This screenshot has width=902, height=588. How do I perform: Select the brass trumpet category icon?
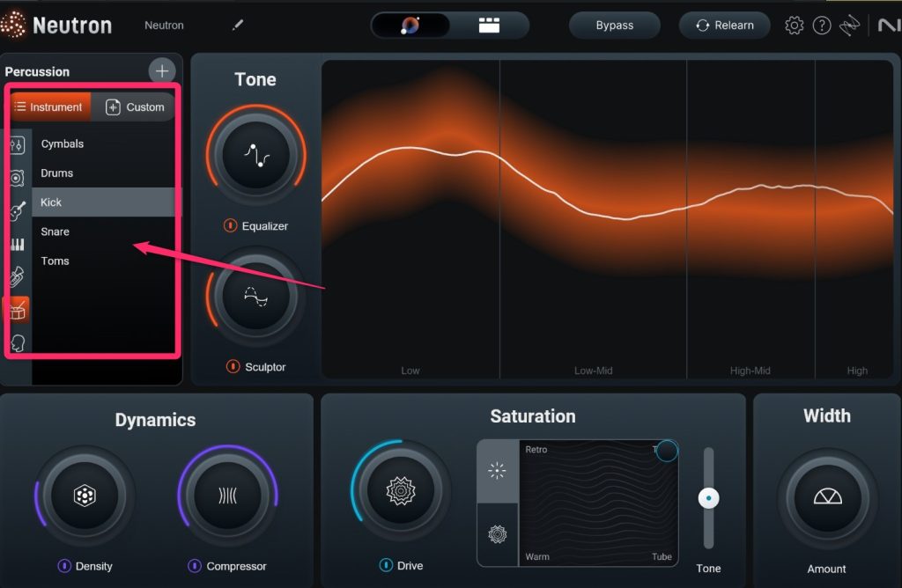[18, 277]
